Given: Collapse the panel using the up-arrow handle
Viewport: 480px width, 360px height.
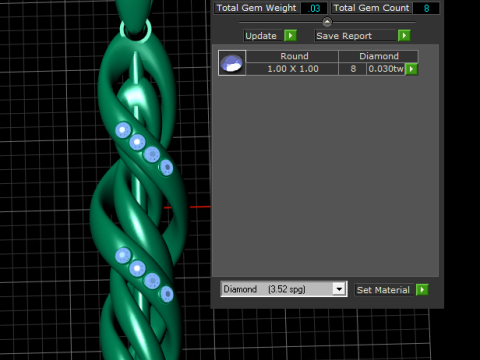Looking at the screenshot, I should [x=327, y=22].
